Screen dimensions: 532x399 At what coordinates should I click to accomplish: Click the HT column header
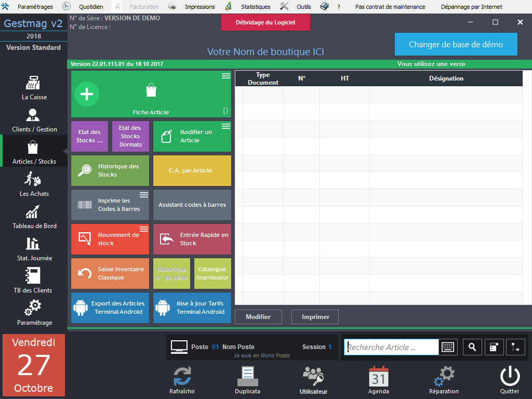point(345,78)
